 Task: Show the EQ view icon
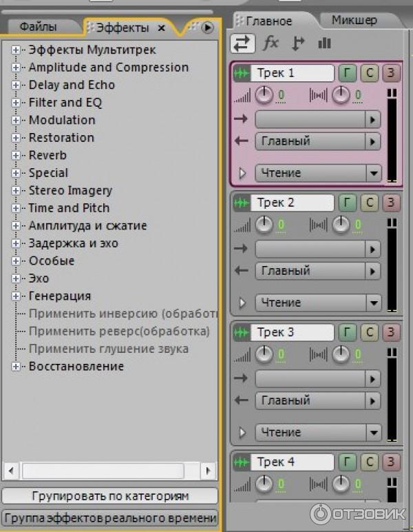click(324, 43)
